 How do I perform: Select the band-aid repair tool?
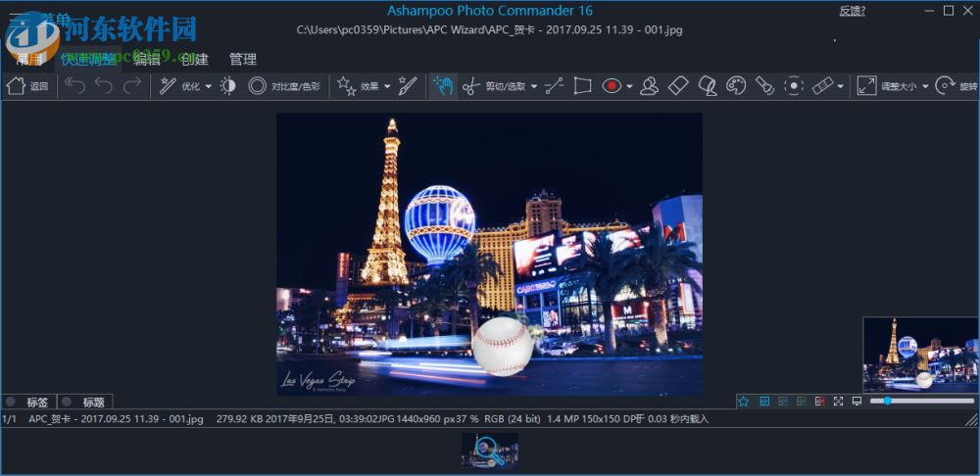[822, 86]
